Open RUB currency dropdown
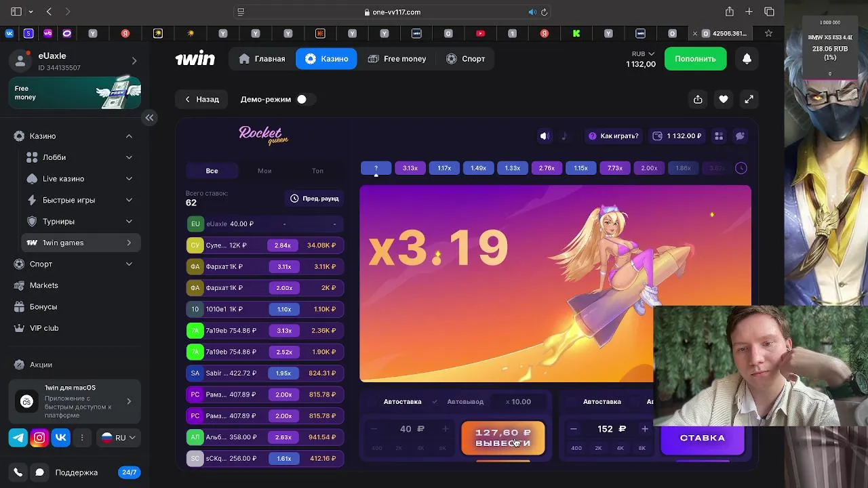 (x=642, y=54)
